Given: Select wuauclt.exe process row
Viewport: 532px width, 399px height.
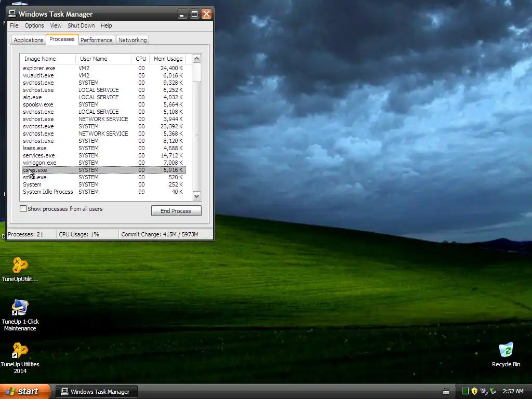Looking at the screenshot, I should coord(104,75).
